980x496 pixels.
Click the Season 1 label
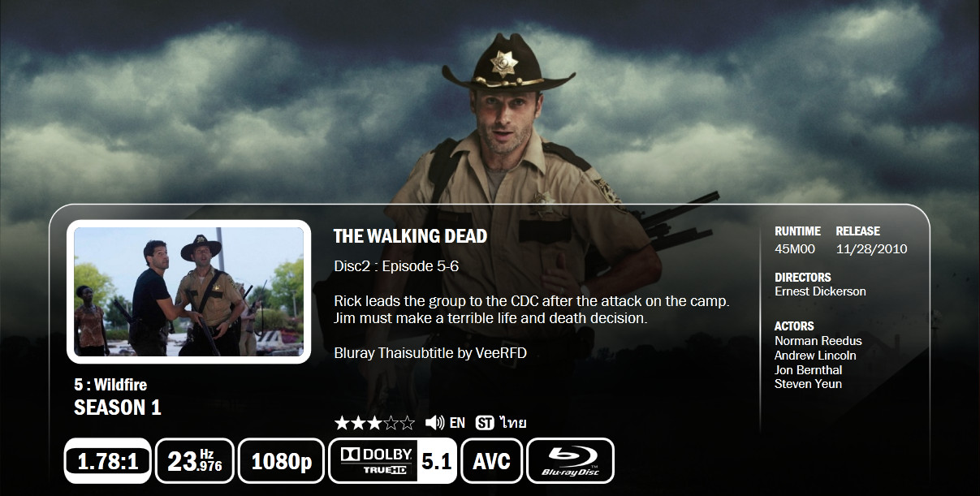[118, 408]
